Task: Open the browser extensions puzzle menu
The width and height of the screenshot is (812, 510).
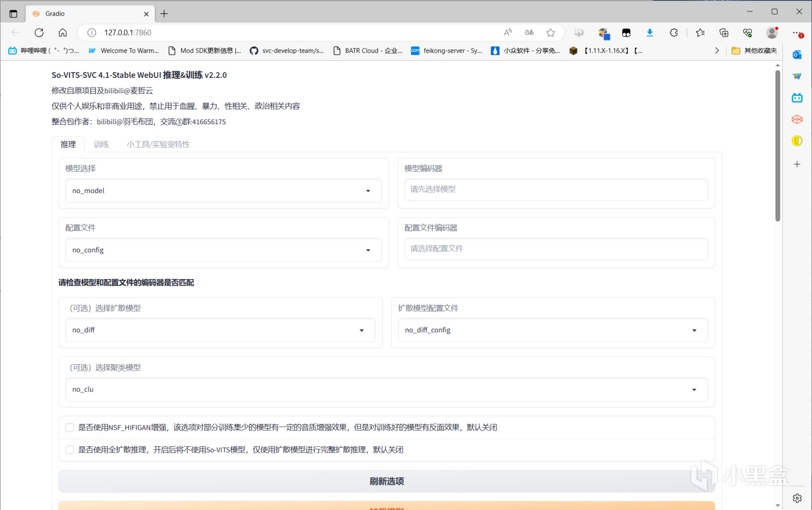Action: click(x=673, y=33)
